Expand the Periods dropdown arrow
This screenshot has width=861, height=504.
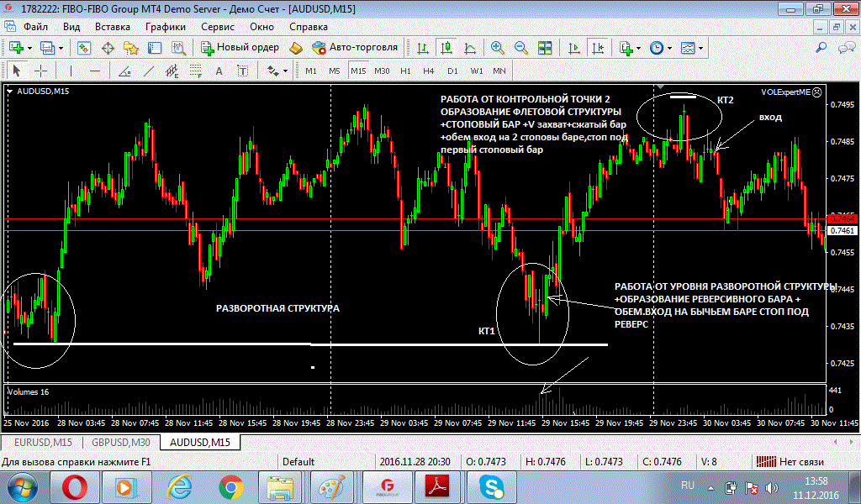670,48
